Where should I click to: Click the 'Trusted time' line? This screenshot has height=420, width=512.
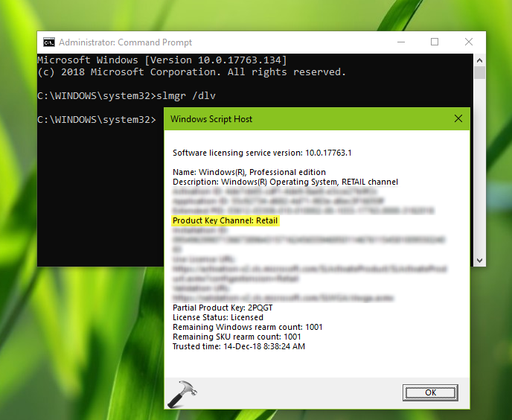[239, 346]
